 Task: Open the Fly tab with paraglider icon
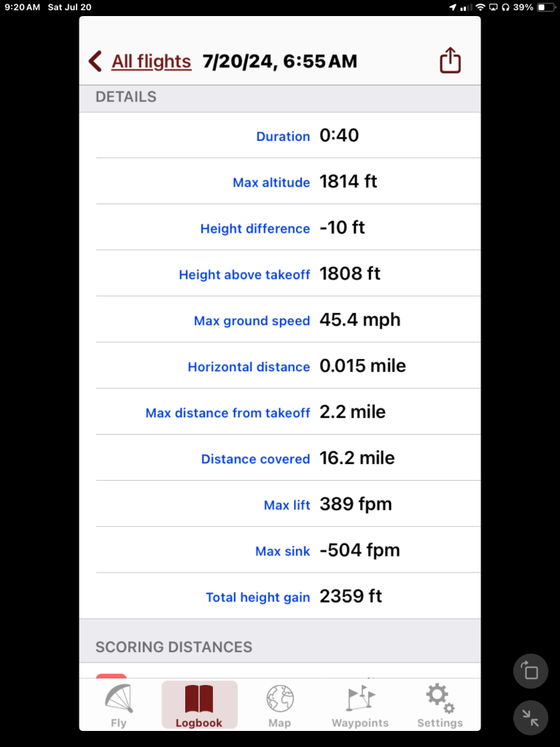click(x=119, y=705)
